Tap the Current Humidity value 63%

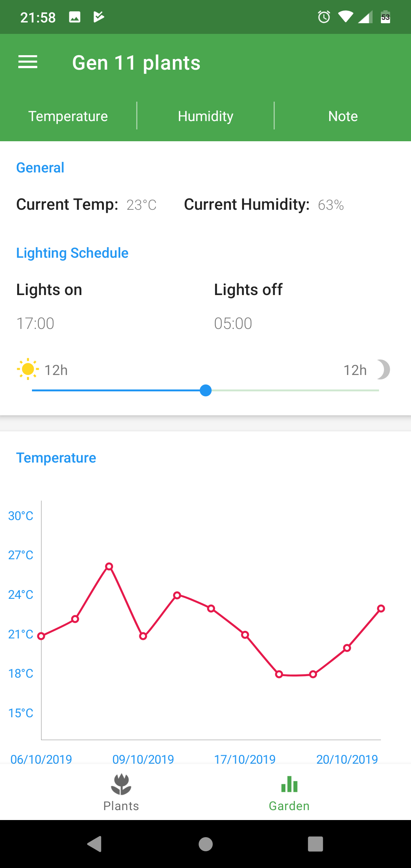(331, 205)
